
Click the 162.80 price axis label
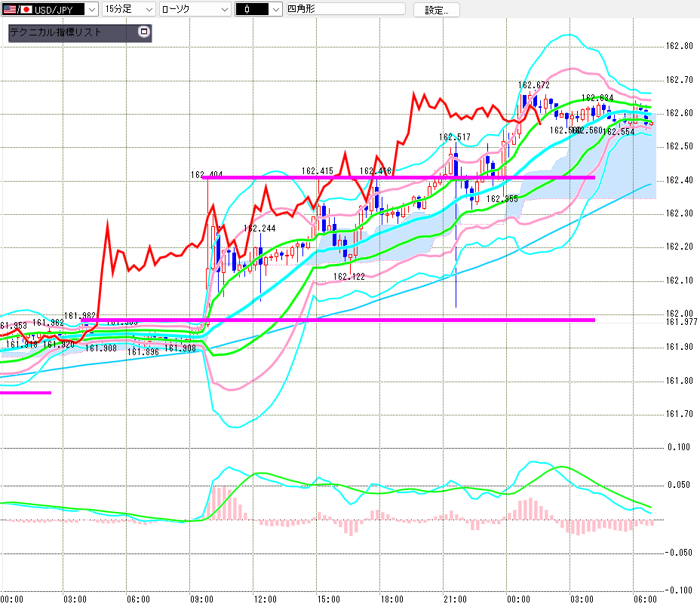[680, 46]
